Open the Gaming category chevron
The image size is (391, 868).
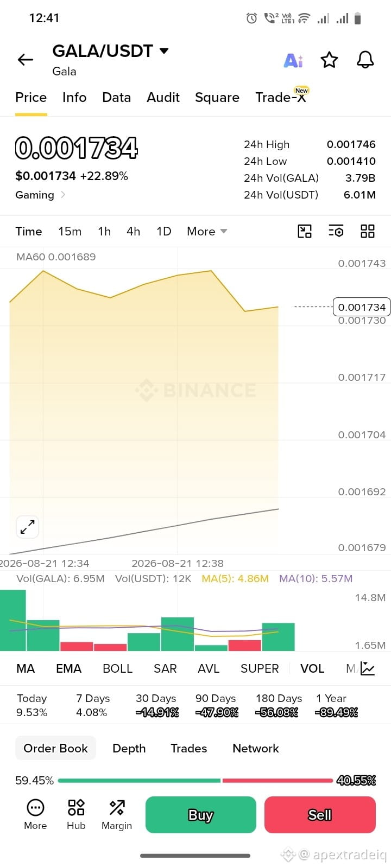[63, 194]
